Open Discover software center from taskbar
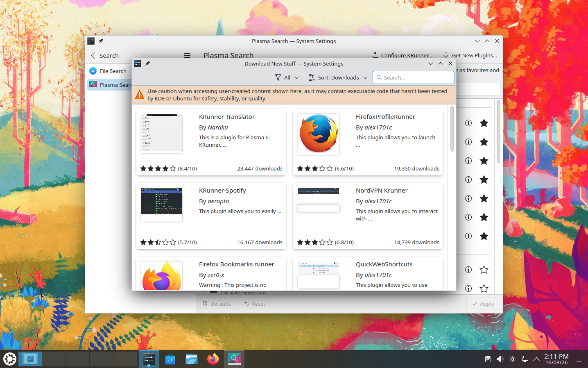Image resolution: width=588 pixels, height=368 pixels. pyautogui.click(x=170, y=359)
